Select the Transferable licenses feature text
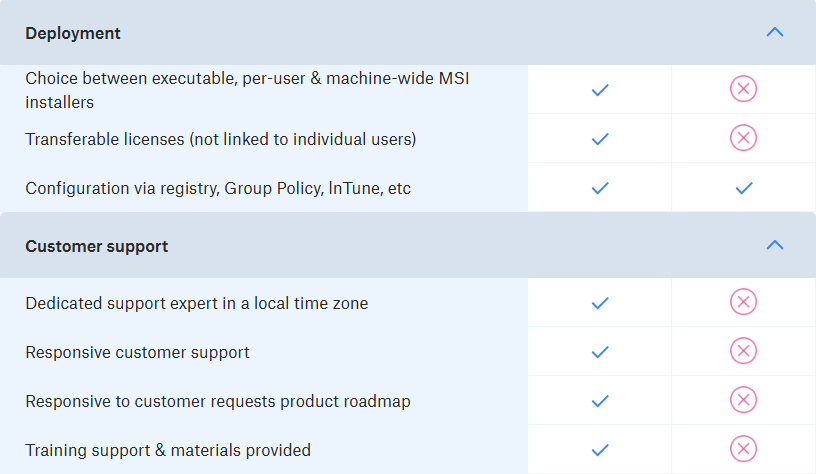 pos(221,139)
